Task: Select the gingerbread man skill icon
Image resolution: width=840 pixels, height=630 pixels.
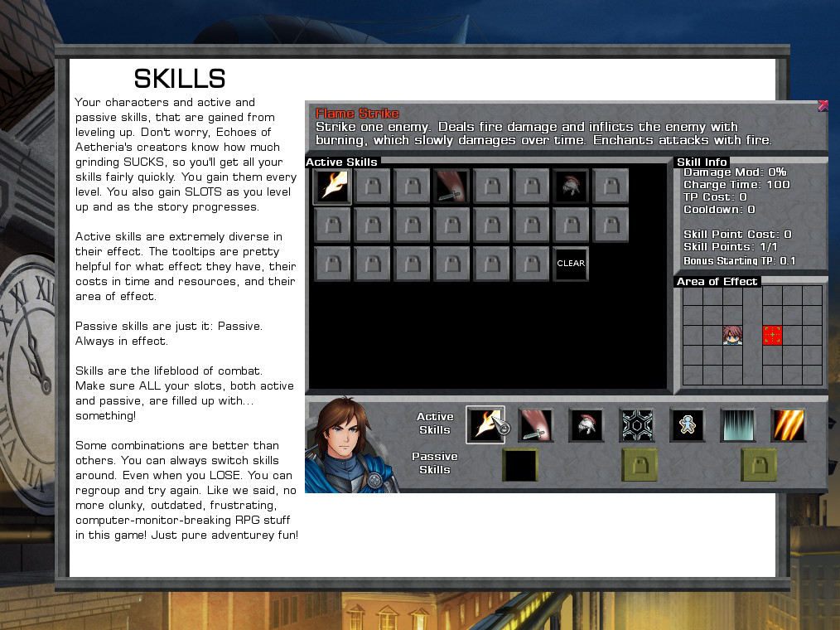Action: click(688, 424)
